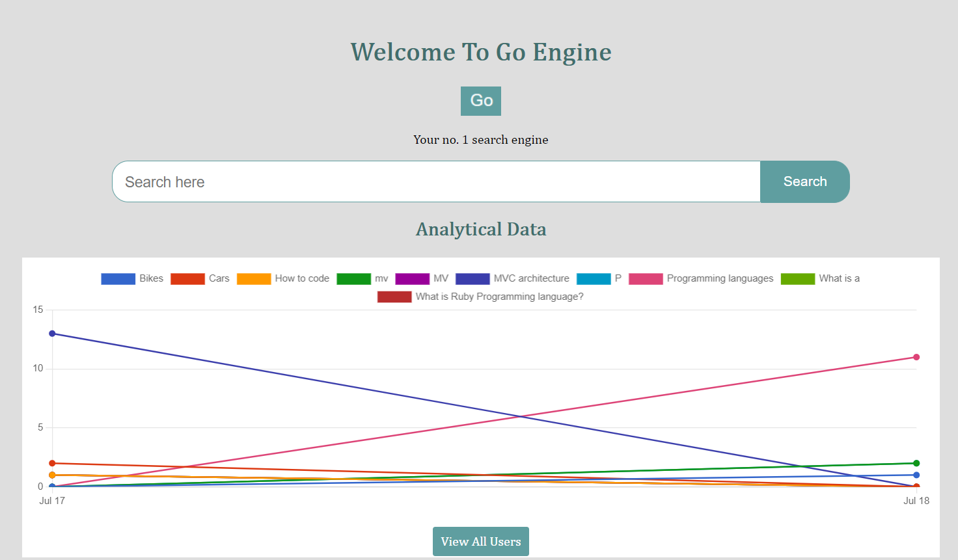The height and width of the screenshot is (560, 958).
Task: Click the Welcome To Go Engine heading
Action: pos(481,52)
